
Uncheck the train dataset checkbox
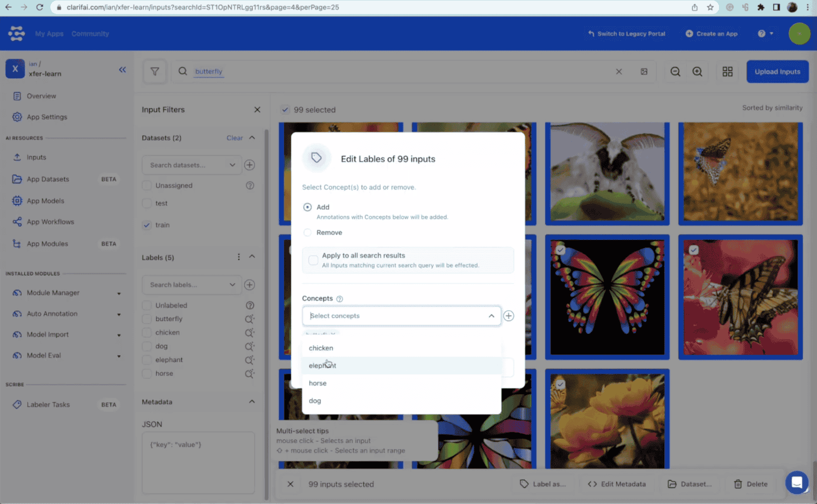point(147,225)
